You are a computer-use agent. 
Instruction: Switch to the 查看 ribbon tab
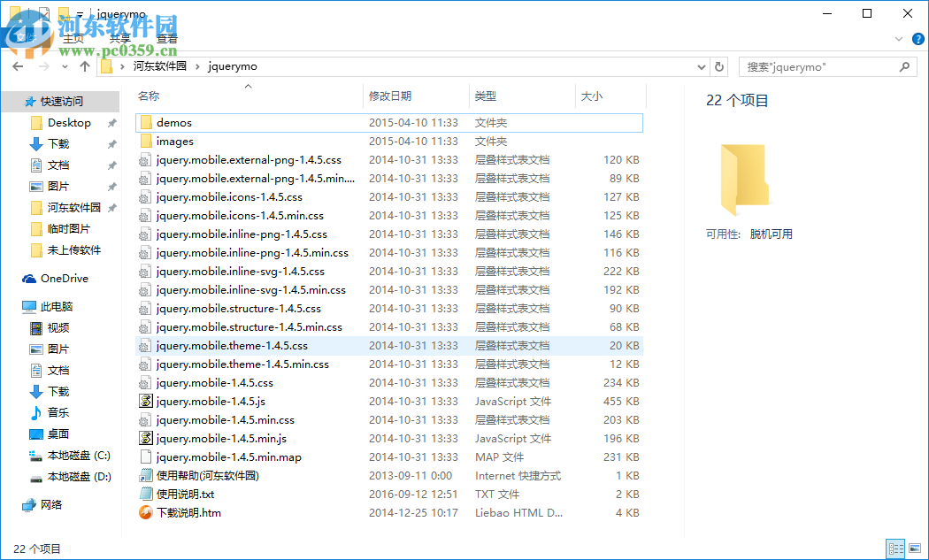pyautogui.click(x=166, y=39)
